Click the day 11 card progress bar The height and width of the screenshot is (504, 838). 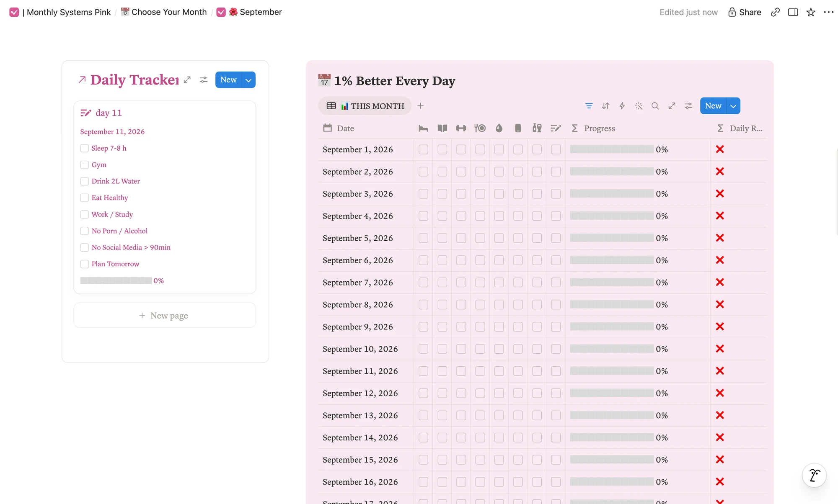click(x=116, y=280)
